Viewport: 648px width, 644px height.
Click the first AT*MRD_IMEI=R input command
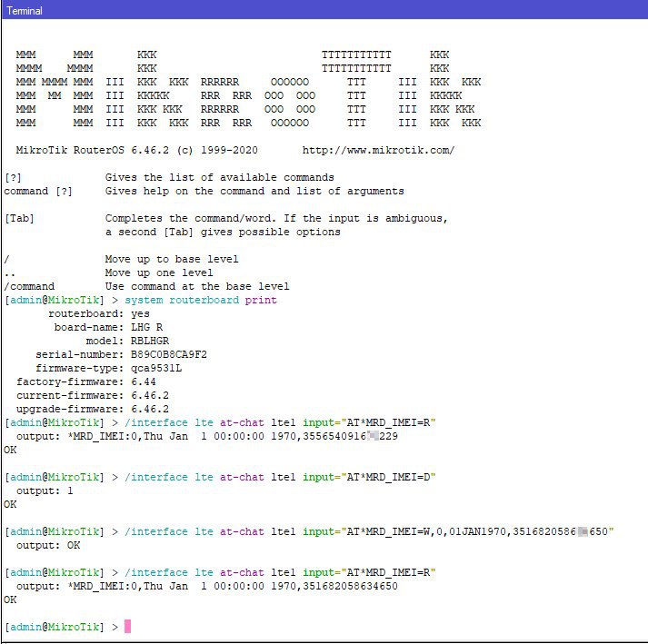(x=280, y=422)
